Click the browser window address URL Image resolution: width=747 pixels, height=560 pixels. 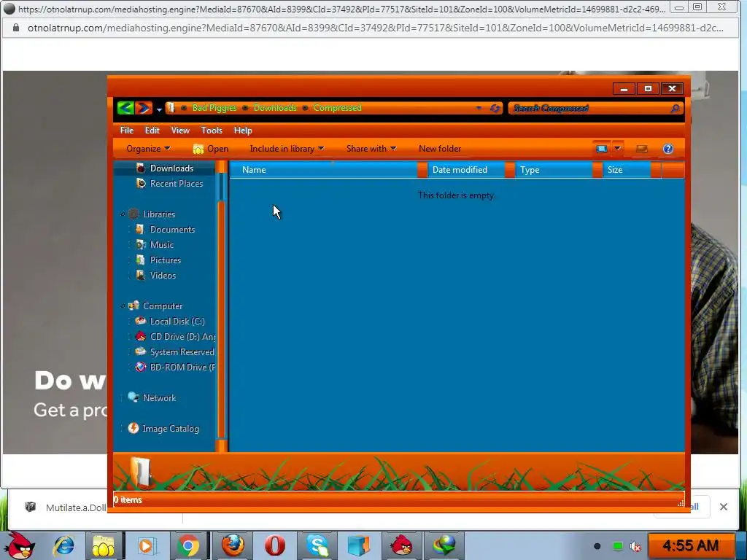pyautogui.click(x=376, y=28)
